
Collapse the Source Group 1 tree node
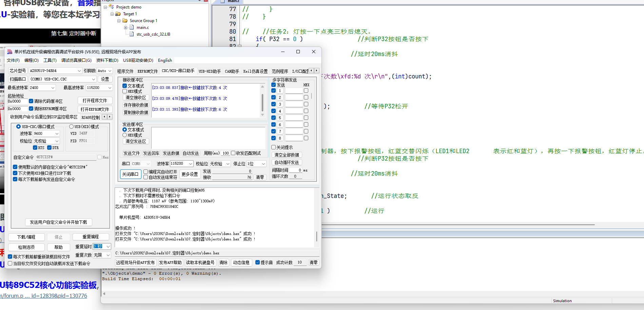pyautogui.click(x=119, y=21)
